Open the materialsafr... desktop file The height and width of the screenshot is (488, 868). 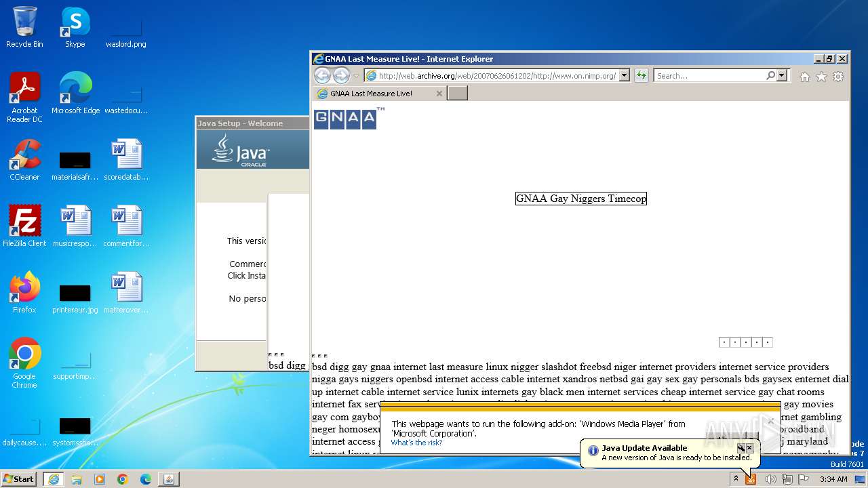pyautogui.click(x=75, y=164)
